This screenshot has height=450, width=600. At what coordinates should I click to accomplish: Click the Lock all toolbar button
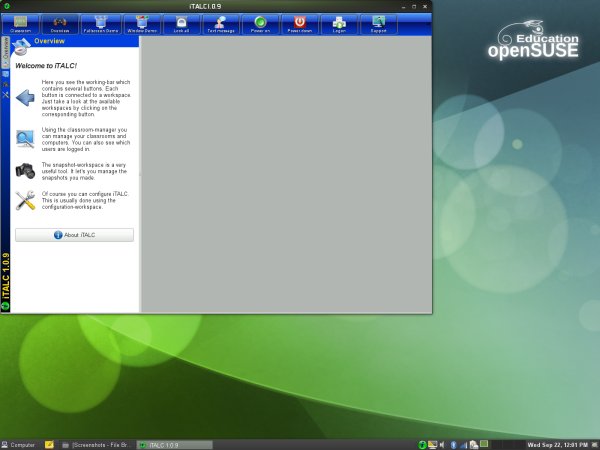click(181, 24)
